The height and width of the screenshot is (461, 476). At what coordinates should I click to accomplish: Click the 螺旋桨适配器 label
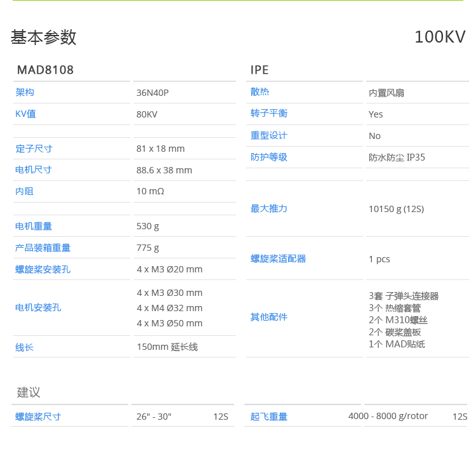(x=278, y=258)
